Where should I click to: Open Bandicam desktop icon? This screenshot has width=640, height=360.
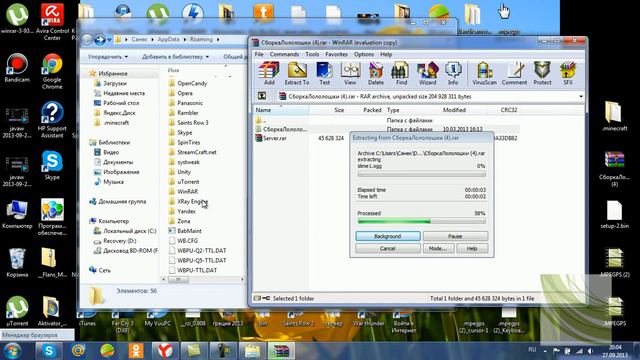coord(17,68)
